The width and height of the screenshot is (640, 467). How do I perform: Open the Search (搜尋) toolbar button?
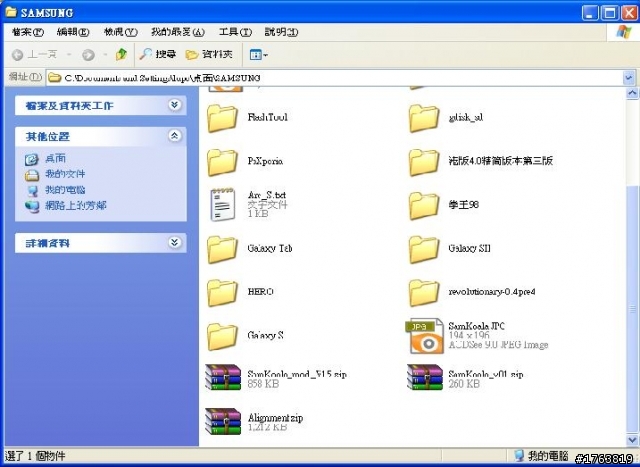158,54
